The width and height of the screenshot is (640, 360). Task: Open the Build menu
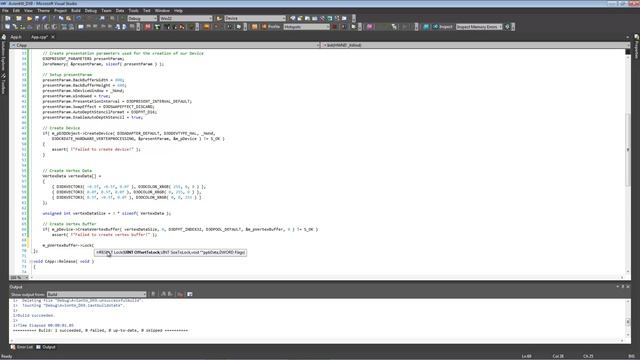[76, 11]
